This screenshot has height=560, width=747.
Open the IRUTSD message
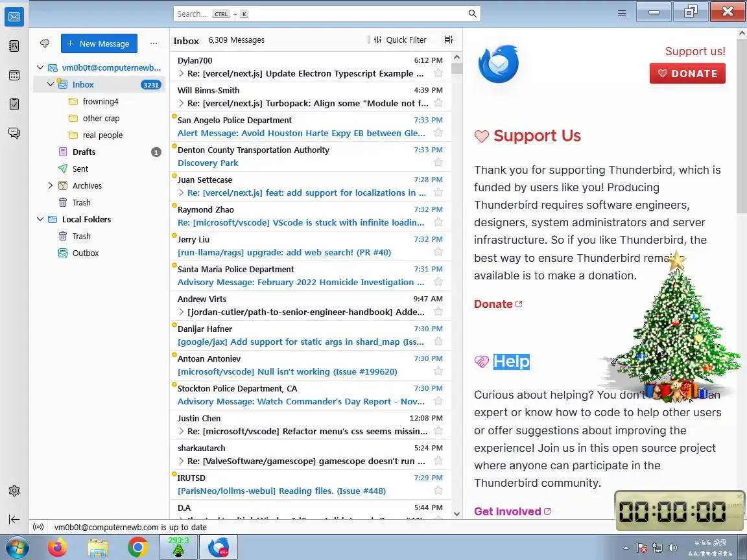point(310,484)
